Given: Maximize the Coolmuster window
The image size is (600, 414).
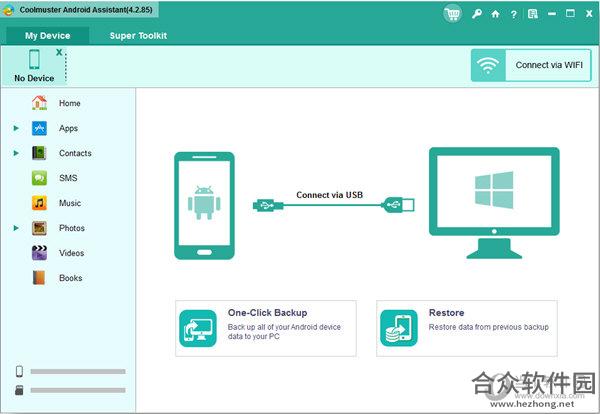Looking at the screenshot, I should (570, 14).
